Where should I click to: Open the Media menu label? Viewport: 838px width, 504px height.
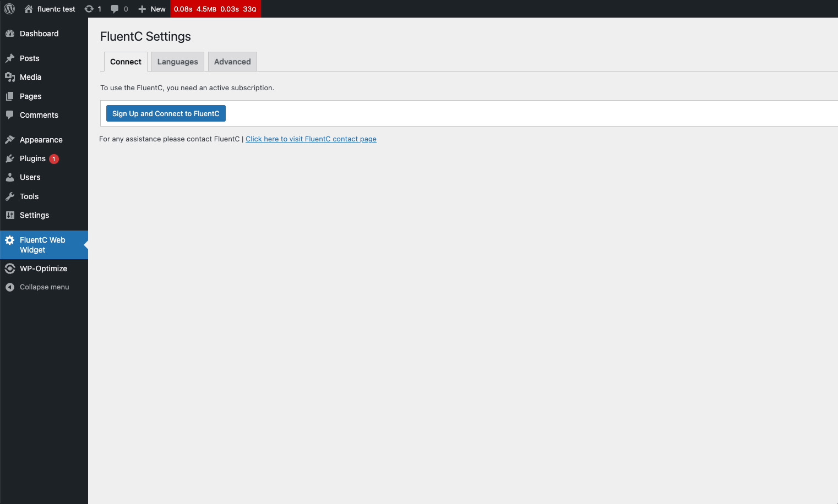click(31, 77)
